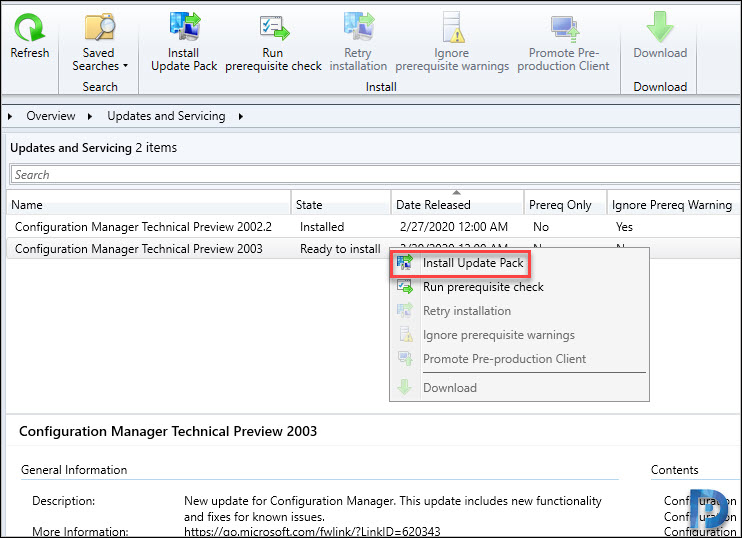Screen dimensions: 742x538
Task: Sort by Ignore Prereq Warning column header
Action: click(674, 204)
